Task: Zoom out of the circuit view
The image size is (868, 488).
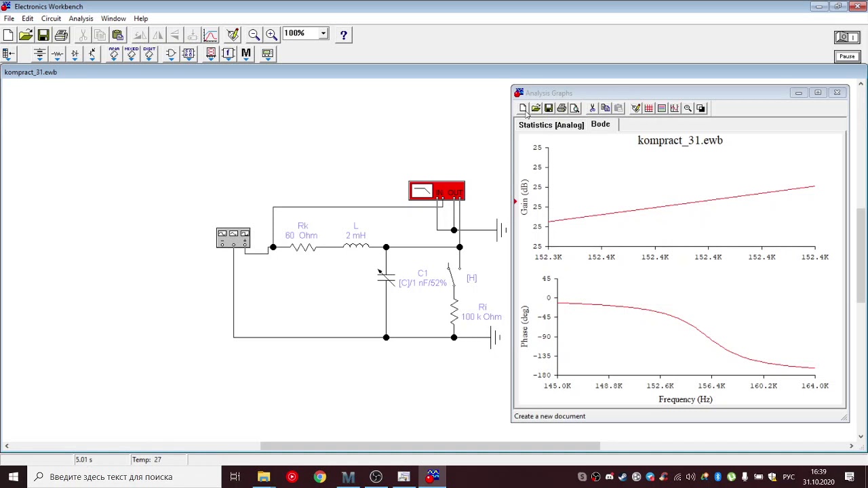Action: (x=254, y=35)
